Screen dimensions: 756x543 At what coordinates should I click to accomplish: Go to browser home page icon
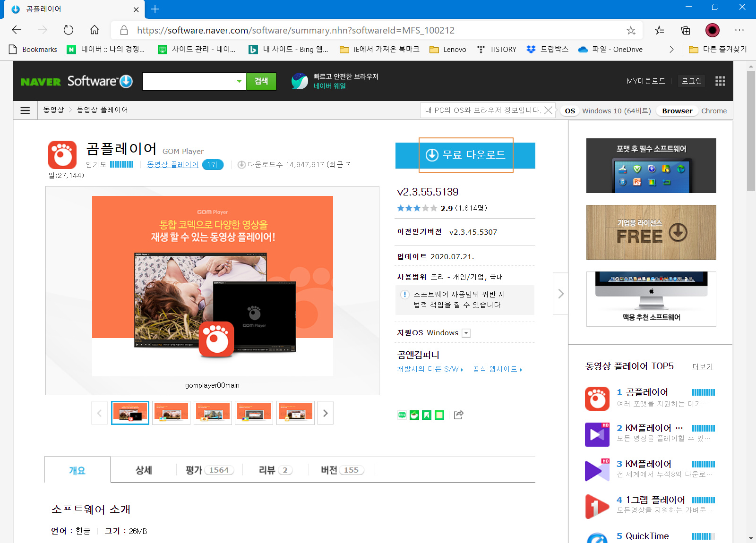pos(94,30)
